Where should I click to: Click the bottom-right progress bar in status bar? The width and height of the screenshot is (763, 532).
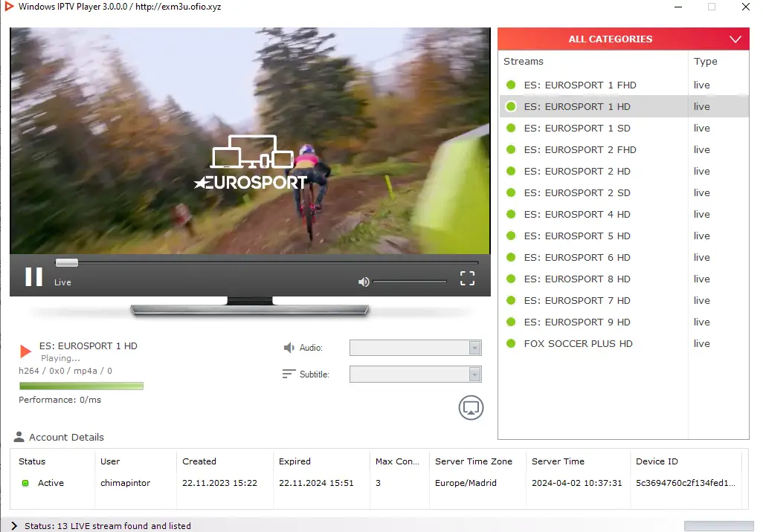[718, 525]
